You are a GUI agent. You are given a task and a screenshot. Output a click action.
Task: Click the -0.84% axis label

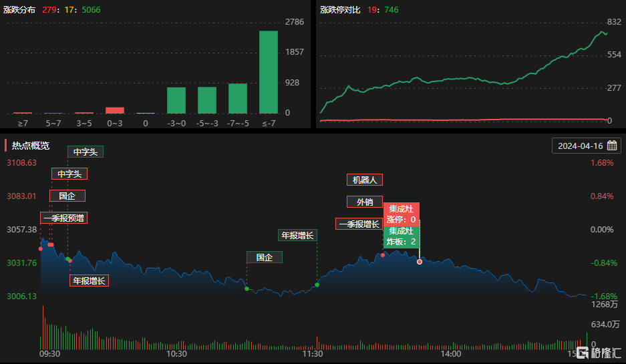tap(604, 262)
